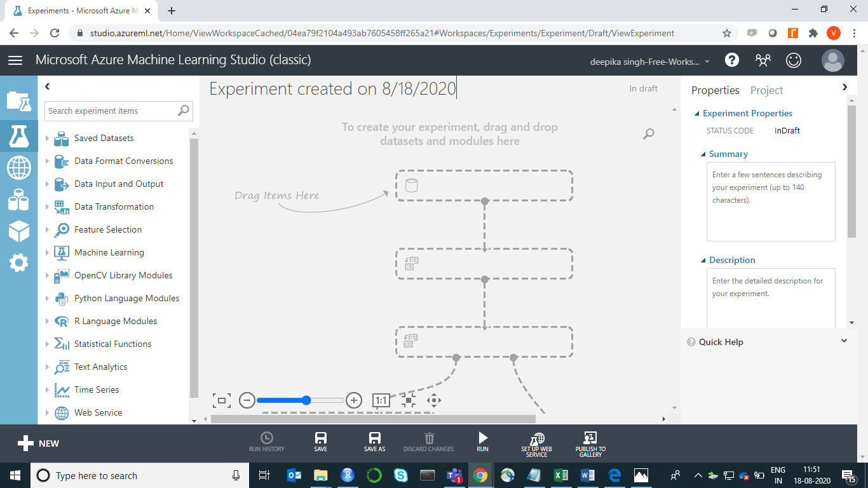Switch to the Properties tab
The width and height of the screenshot is (868, 488).
point(715,90)
